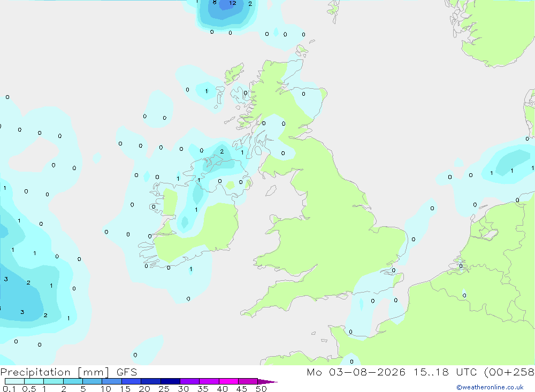Click the '15..18 UTC' time label
This screenshot has width=535, height=392.
(x=446, y=372)
